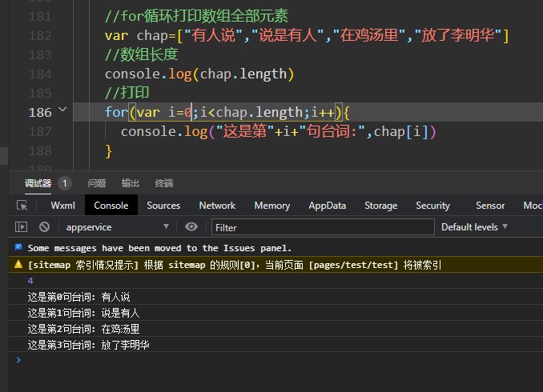543x392 pixels.
Task: Click line number 187 in the gutter
Action: 40,131
